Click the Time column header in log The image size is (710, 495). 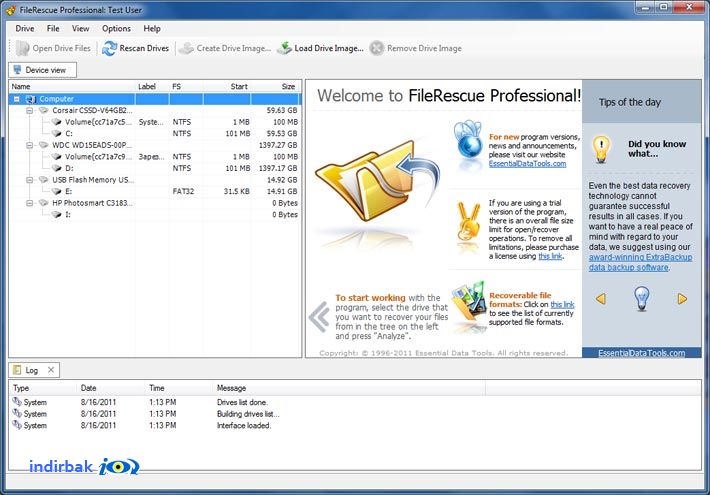(x=179, y=388)
